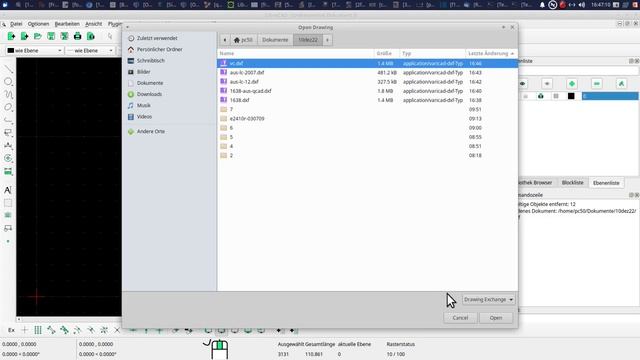Open Andere Orte in dialog sidebar

click(x=151, y=131)
